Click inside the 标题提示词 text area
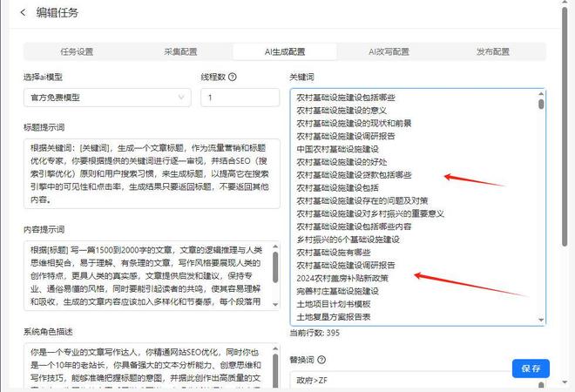This screenshot has width=575, height=392. pyautogui.click(x=148, y=173)
